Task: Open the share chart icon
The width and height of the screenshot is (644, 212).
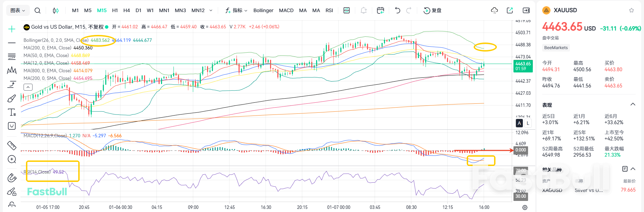Action: click(510, 10)
